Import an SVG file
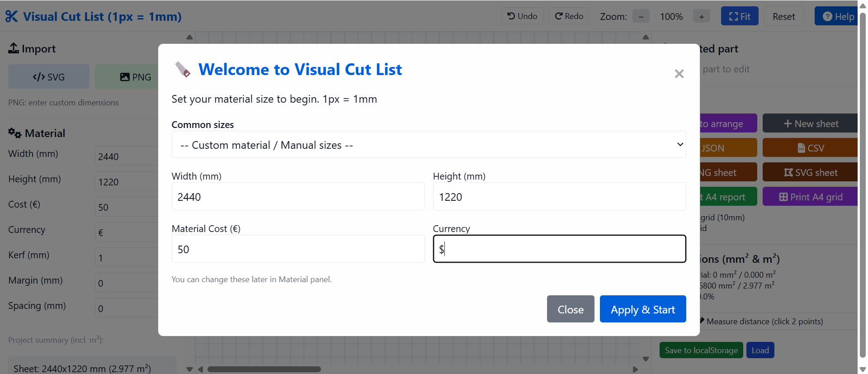The image size is (868, 374). coord(49,77)
